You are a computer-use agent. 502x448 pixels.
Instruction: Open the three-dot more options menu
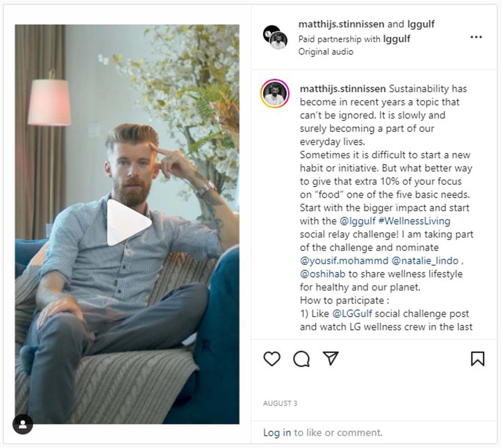(476, 37)
